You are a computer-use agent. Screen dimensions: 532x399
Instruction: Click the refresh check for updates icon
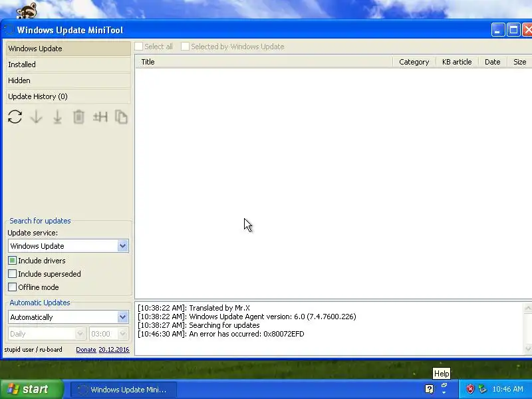click(x=15, y=117)
